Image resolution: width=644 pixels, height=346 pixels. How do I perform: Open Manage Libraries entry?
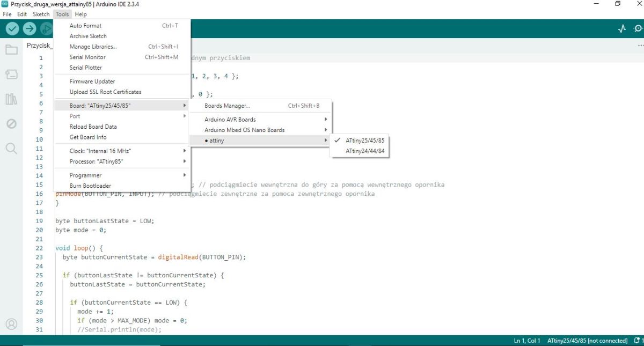click(122, 47)
